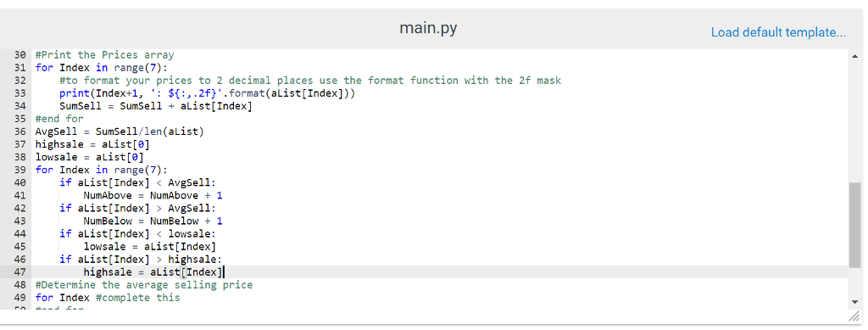This screenshot has height=330, width=868.
Task: Click the scrollbar down arrow
Action: click(x=854, y=302)
